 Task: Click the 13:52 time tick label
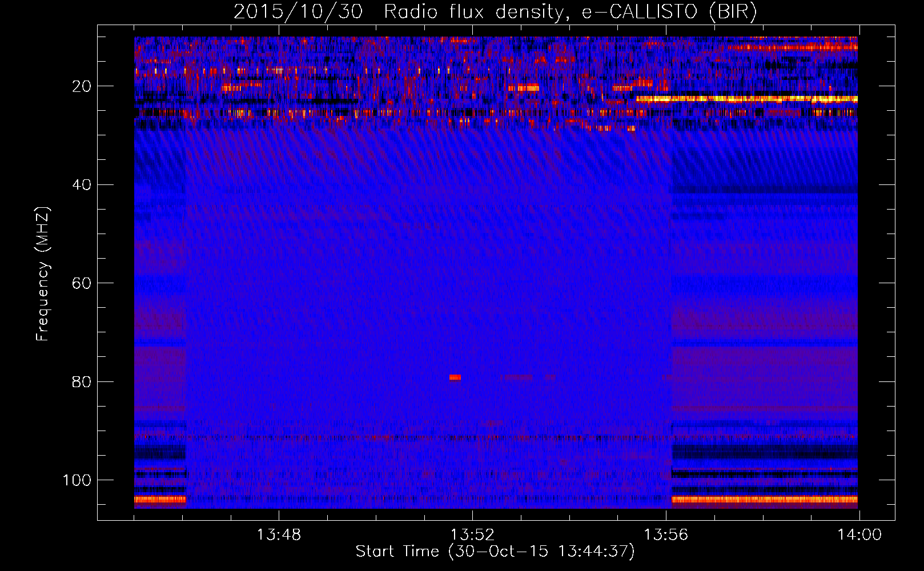pos(472,535)
